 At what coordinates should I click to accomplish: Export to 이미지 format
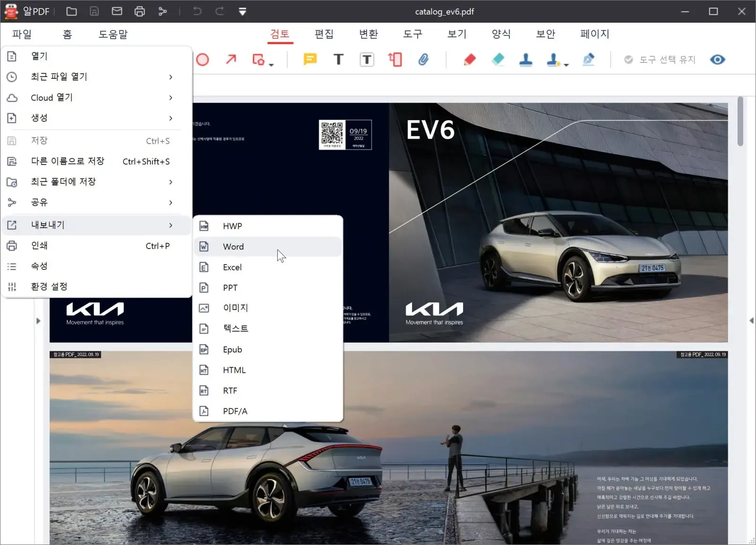click(268, 308)
